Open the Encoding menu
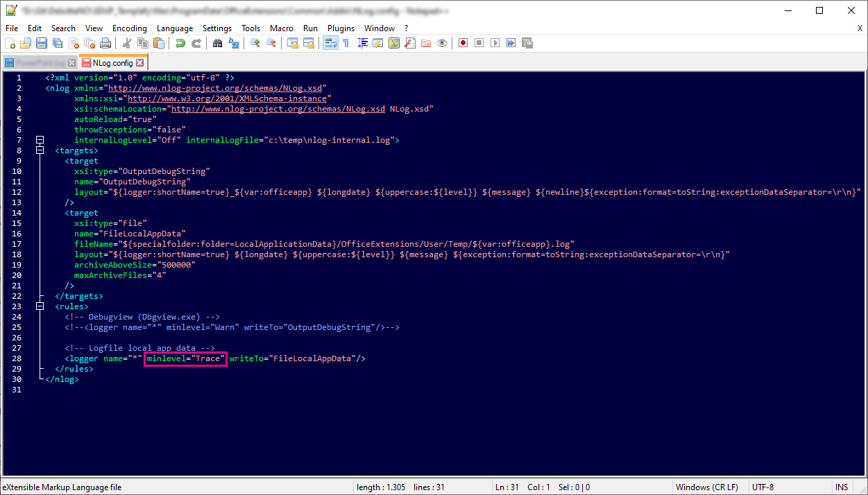The height and width of the screenshot is (495, 868). (x=130, y=28)
